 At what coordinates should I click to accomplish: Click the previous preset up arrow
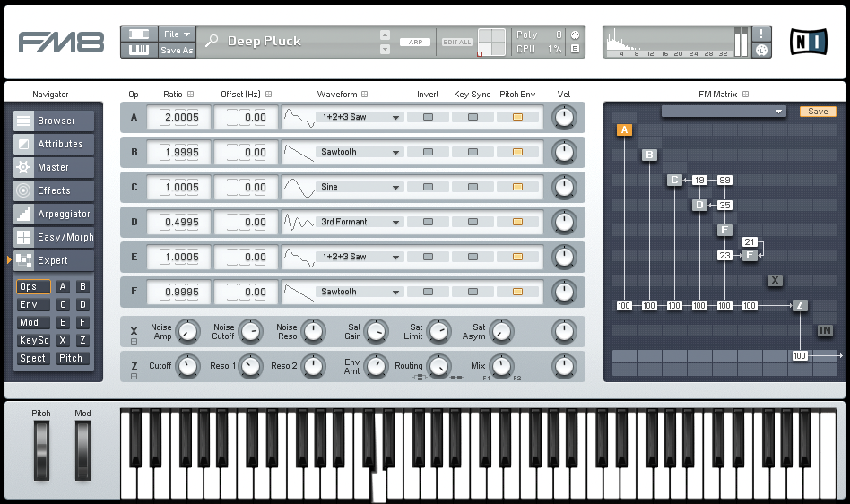pyautogui.click(x=385, y=34)
